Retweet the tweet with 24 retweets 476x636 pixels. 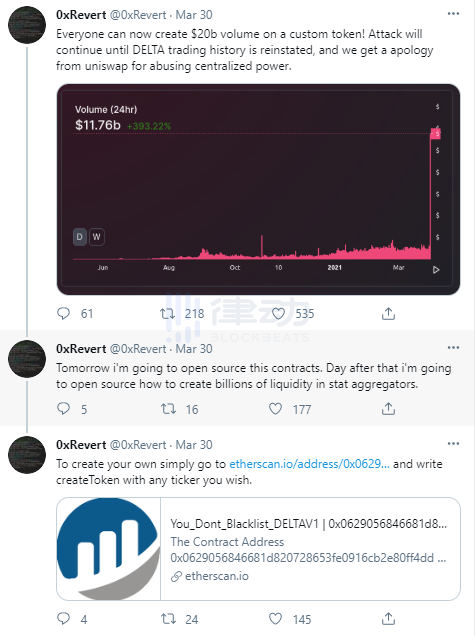168,619
